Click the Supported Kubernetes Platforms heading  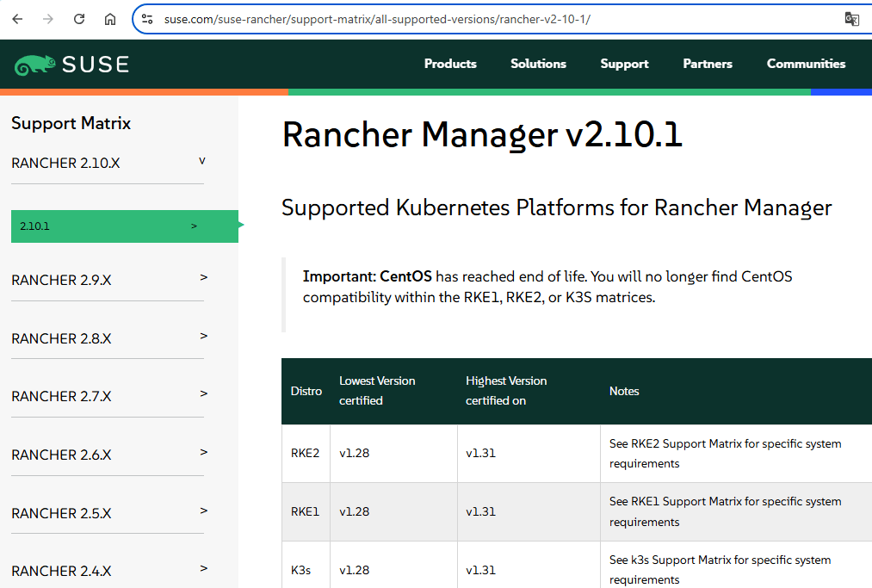tap(557, 208)
